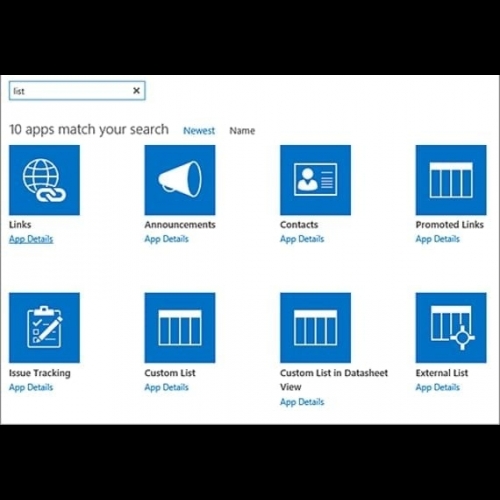View App Details for Announcements
The width and height of the screenshot is (500, 500).
click(167, 239)
